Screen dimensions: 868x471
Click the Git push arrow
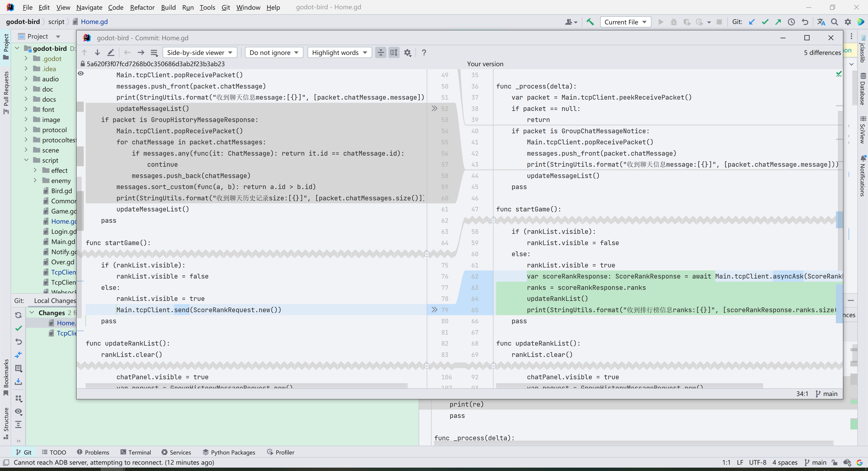[x=778, y=22]
